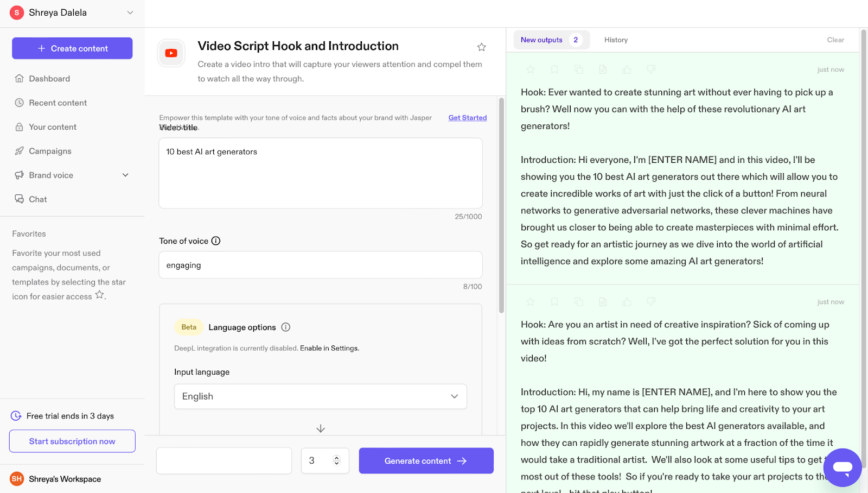The width and height of the screenshot is (868, 493).
Task: Click the second output's 'just now' timestamp
Action: click(831, 302)
